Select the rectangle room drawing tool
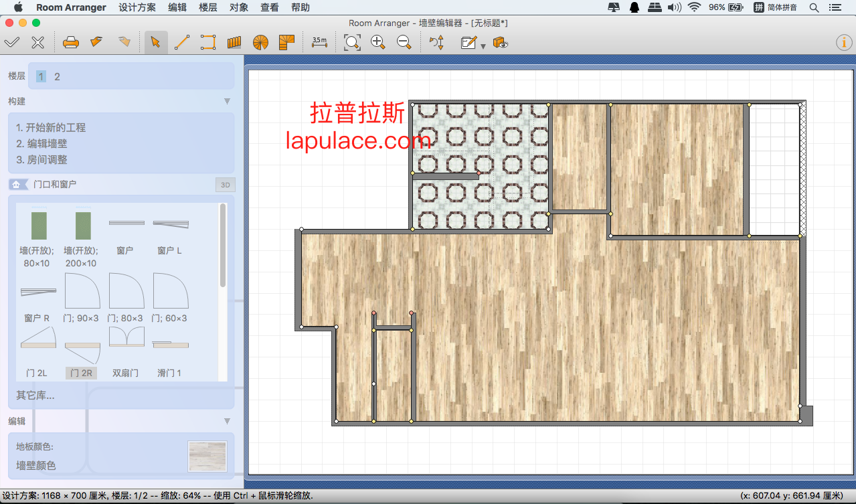 coord(208,42)
